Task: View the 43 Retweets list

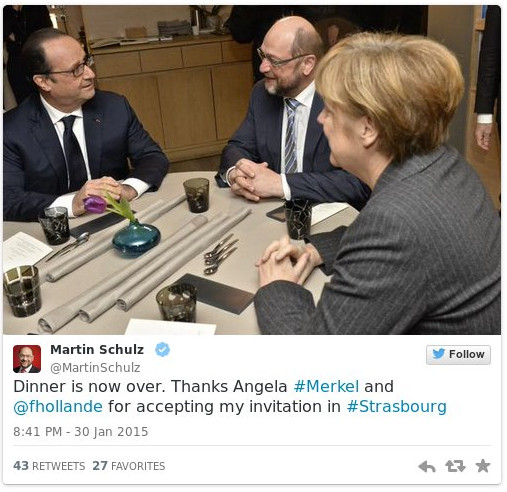Action: pyautogui.click(x=49, y=466)
